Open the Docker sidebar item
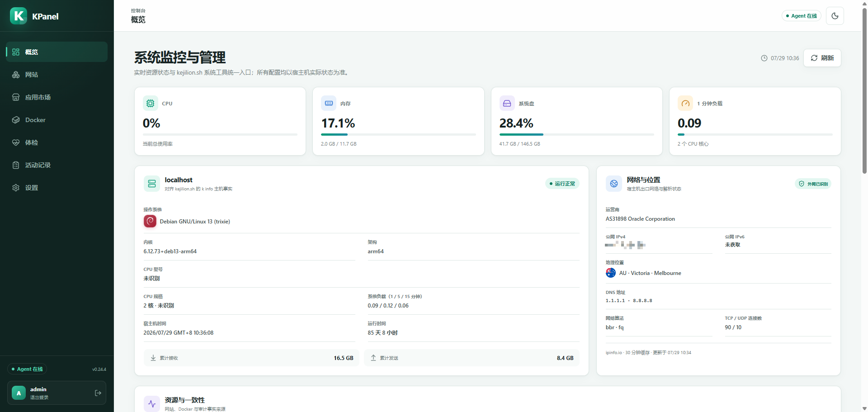The width and height of the screenshot is (868, 412). click(57, 120)
